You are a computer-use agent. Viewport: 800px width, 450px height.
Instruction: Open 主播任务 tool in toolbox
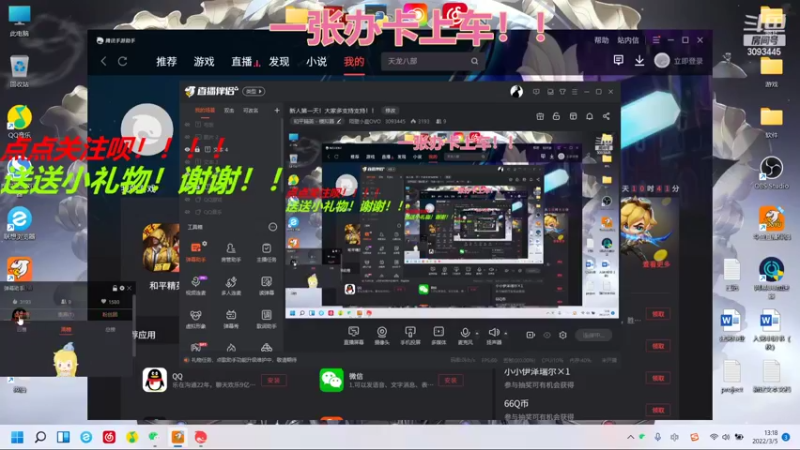pos(266,252)
